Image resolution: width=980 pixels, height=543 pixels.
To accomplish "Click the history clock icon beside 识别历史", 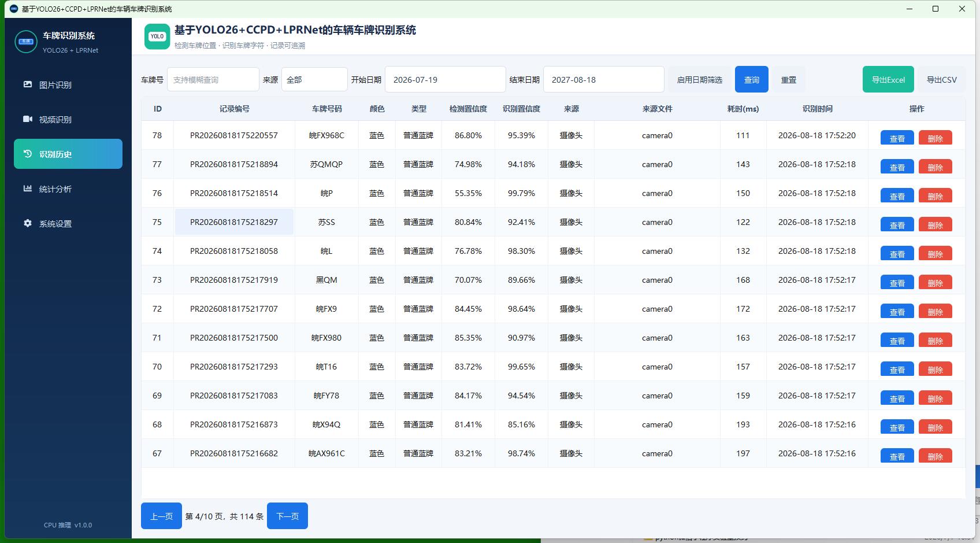I will [x=28, y=154].
